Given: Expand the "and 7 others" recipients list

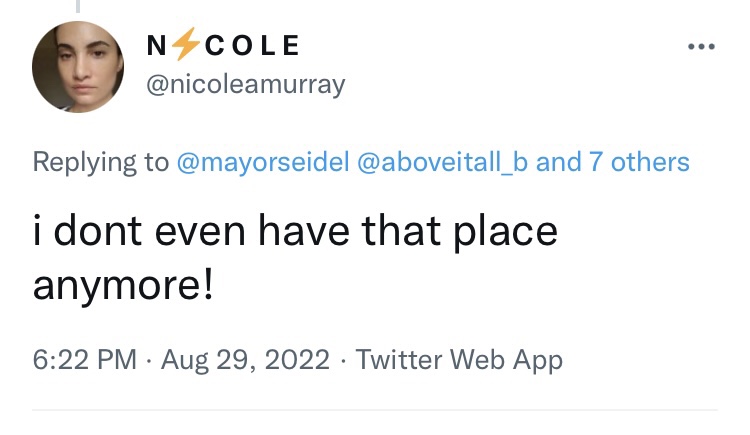Looking at the screenshot, I should click(613, 162).
